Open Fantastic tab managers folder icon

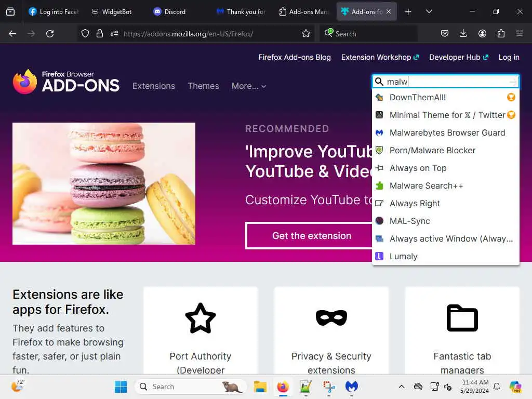pos(462,318)
